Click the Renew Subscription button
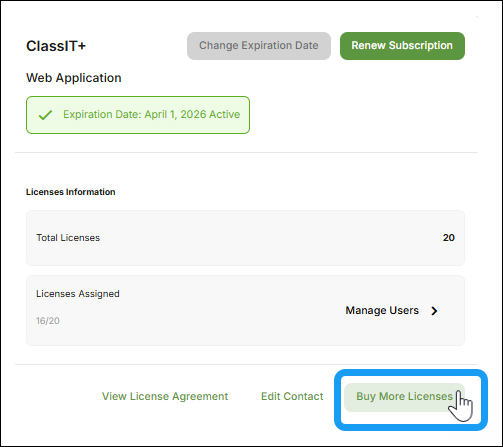Screen dimensions: 503x447 (402, 46)
